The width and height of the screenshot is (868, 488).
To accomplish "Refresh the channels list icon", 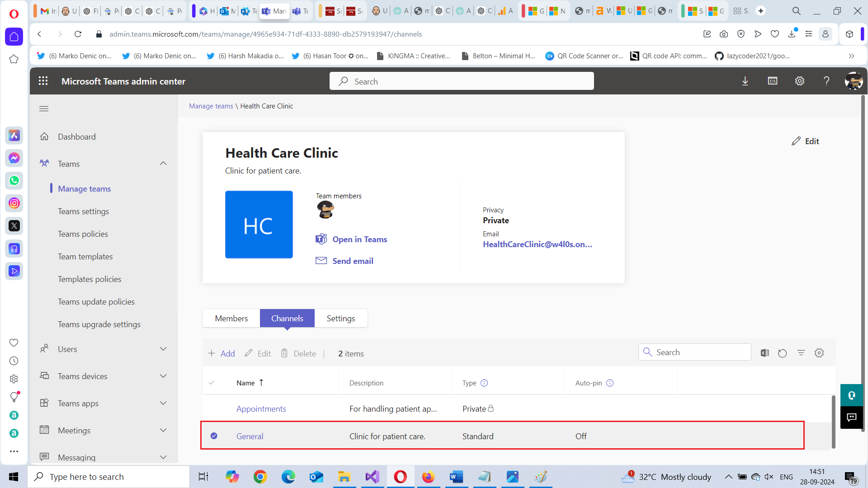I will 783,353.
